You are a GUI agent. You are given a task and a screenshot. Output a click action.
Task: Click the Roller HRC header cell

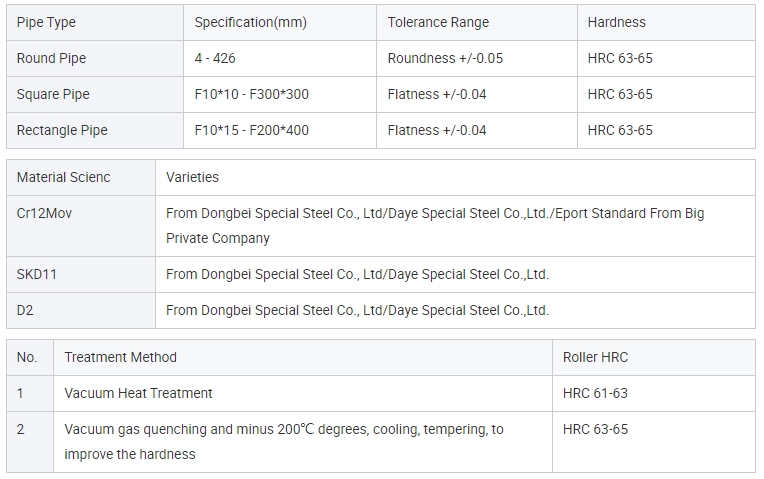[654, 358]
